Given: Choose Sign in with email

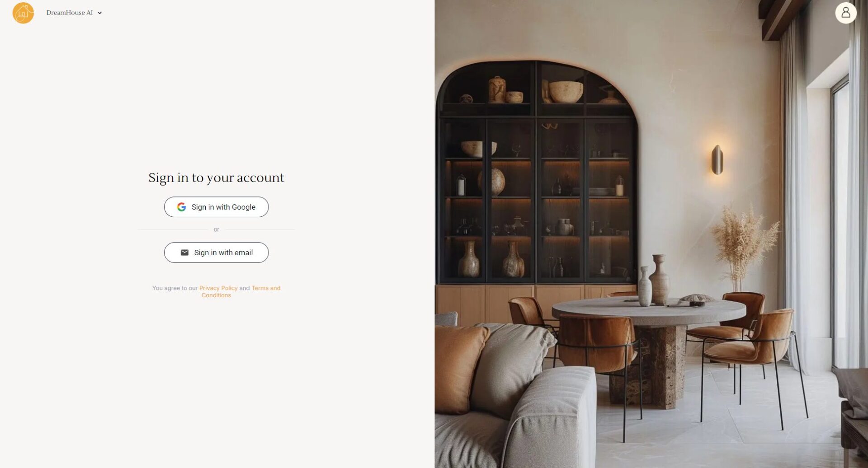Looking at the screenshot, I should (x=216, y=253).
